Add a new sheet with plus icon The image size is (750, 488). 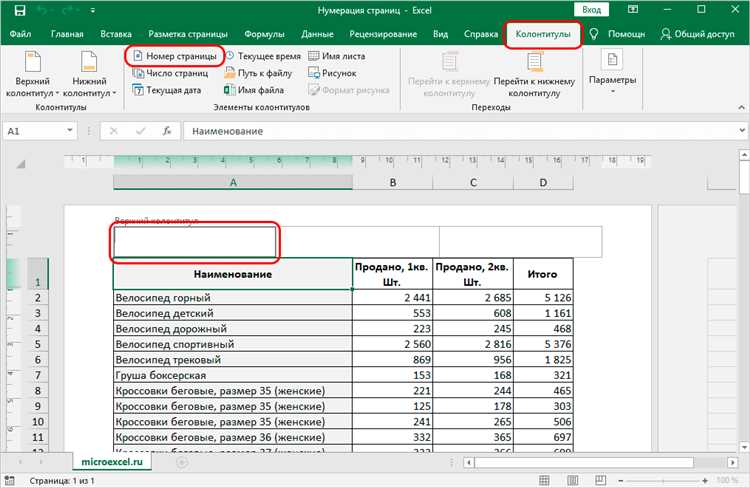tap(182, 462)
